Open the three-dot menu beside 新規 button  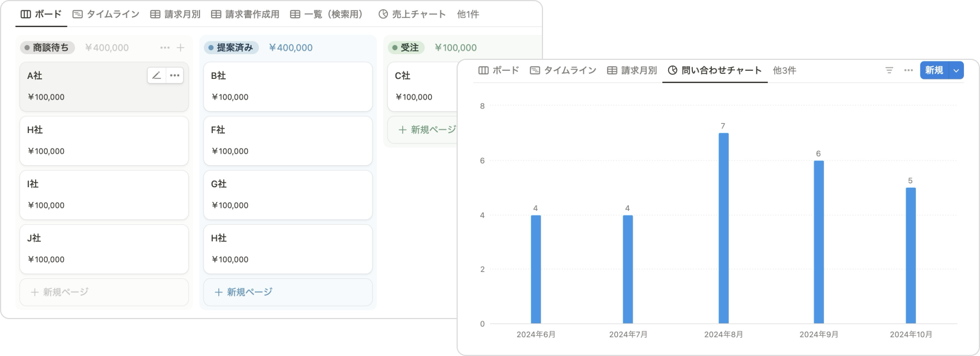pyautogui.click(x=909, y=70)
